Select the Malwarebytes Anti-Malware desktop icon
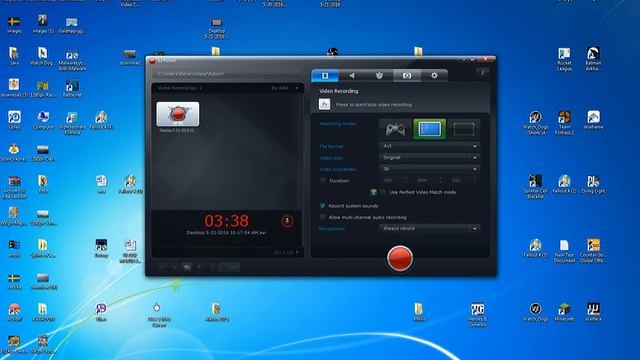The image size is (640, 360). coord(72,60)
